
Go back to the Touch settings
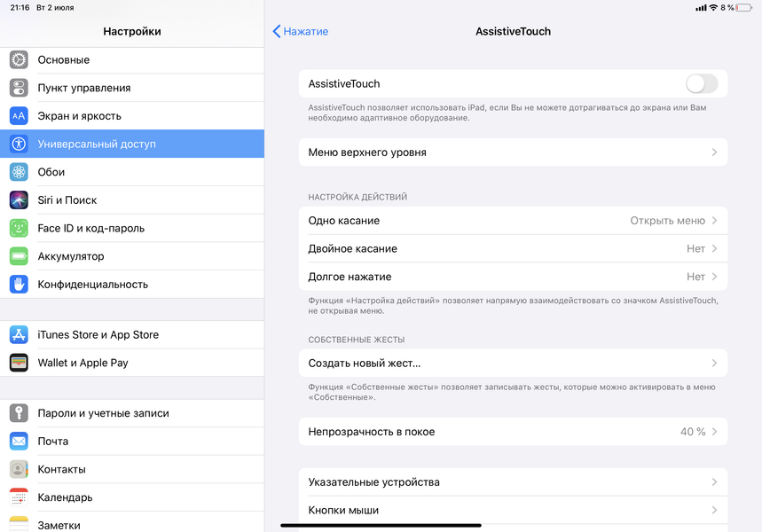click(301, 31)
